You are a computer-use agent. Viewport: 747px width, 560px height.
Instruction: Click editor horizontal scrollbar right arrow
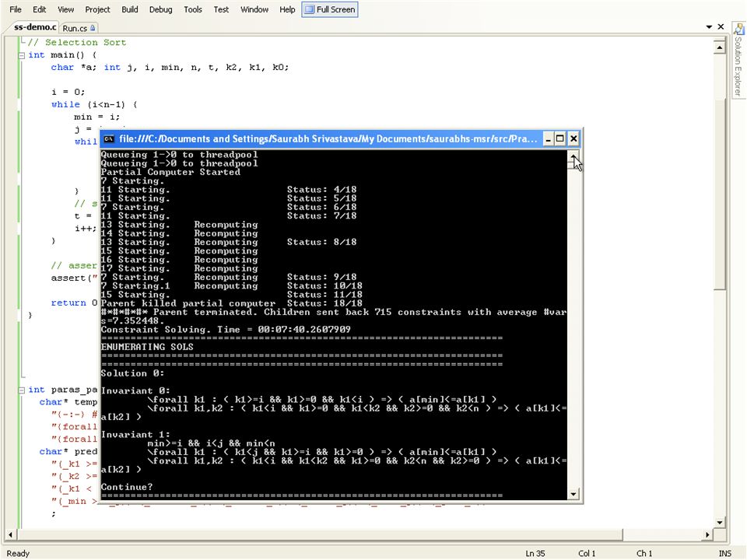[707, 535]
